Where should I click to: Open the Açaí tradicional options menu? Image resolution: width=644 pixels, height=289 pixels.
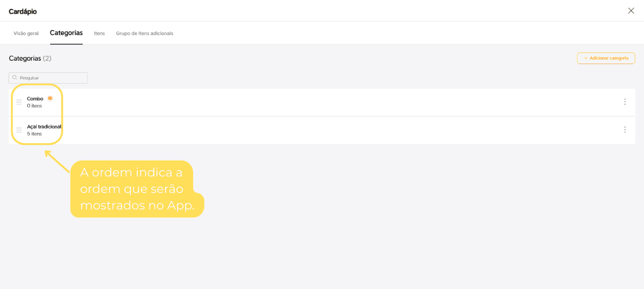tap(625, 129)
